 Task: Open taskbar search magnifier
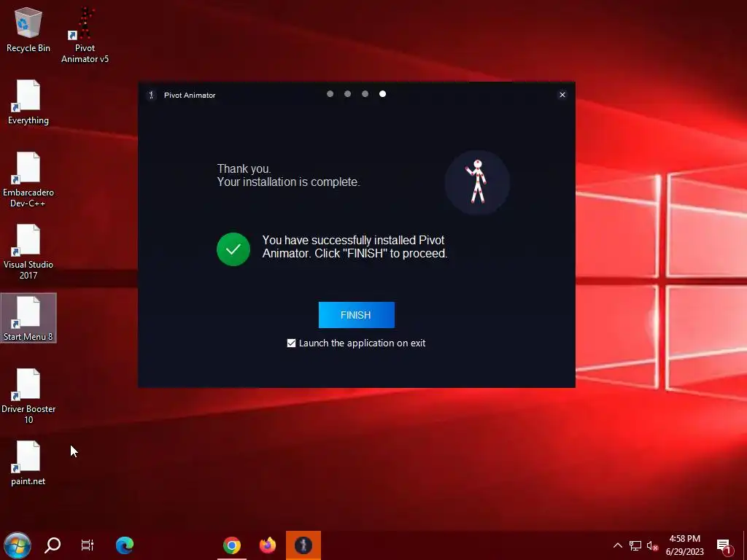(x=53, y=545)
